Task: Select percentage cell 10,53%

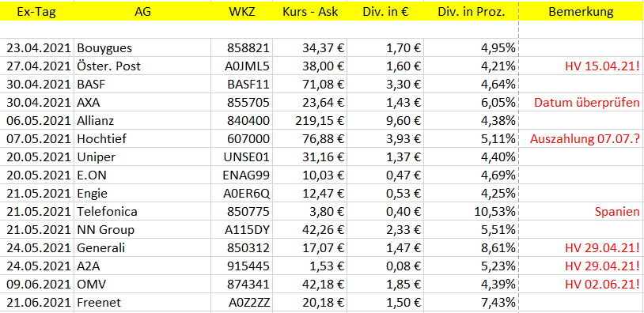Action: click(471, 211)
